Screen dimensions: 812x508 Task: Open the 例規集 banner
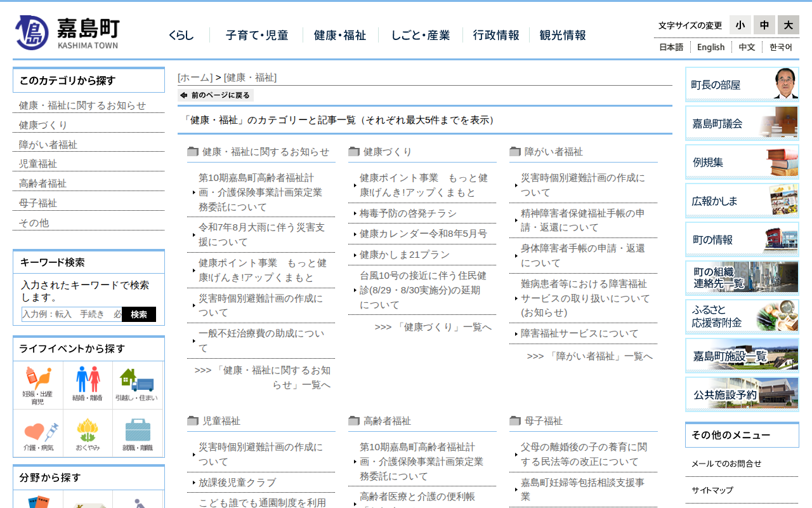[742, 162]
